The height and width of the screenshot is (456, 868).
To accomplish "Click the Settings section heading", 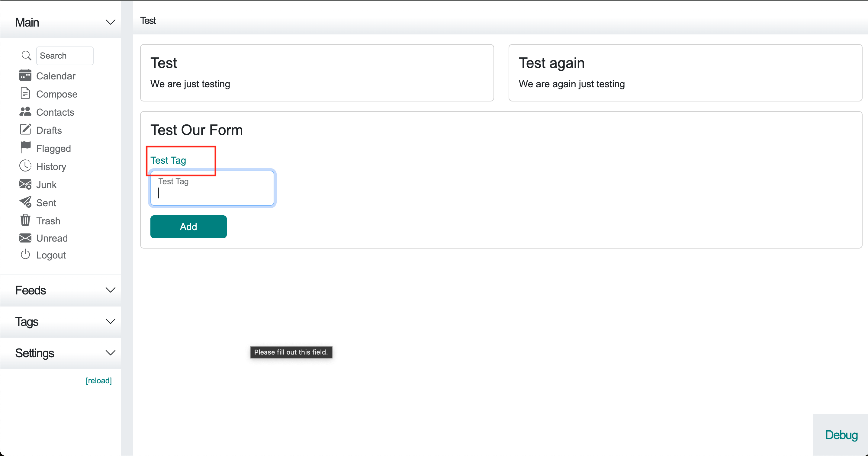I will click(35, 353).
